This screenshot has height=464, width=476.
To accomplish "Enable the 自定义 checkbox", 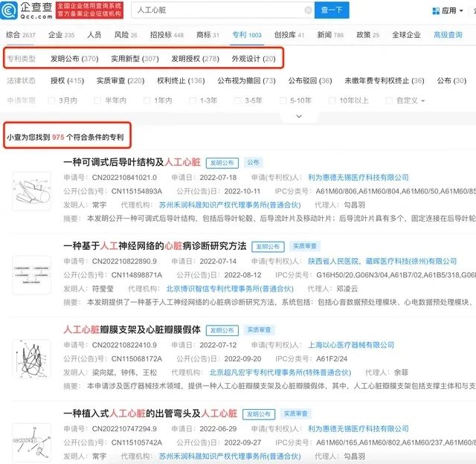I will [389, 100].
